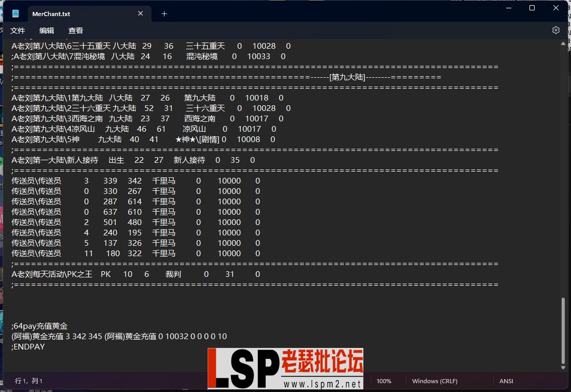Click 传送员 row with 137 326
This screenshot has width=571, height=392.
(x=136, y=243)
